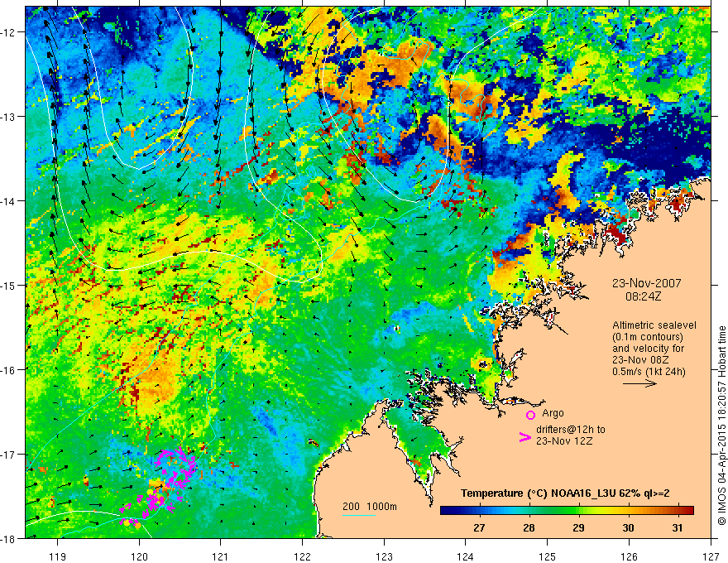Click the color bar tick label 30
The image size is (728, 563).
click(628, 527)
